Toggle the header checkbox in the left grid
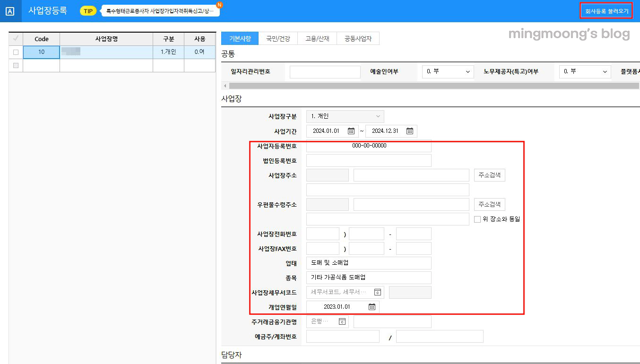Viewport: 640px width, 364px height. pyautogui.click(x=16, y=39)
